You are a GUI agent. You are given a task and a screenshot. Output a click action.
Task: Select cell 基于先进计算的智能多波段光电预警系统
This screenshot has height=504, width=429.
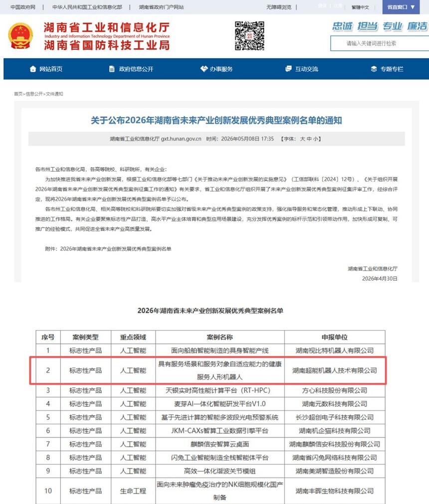click(219, 418)
